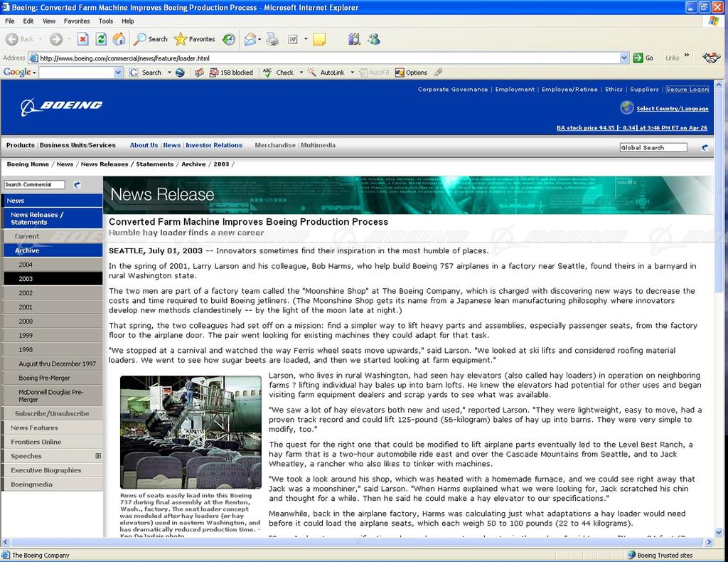
Task: Go to Home page icon
Action: [119, 39]
